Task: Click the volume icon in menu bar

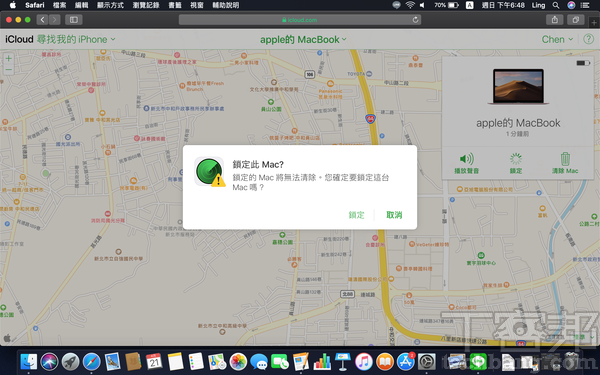Action: 422,5
